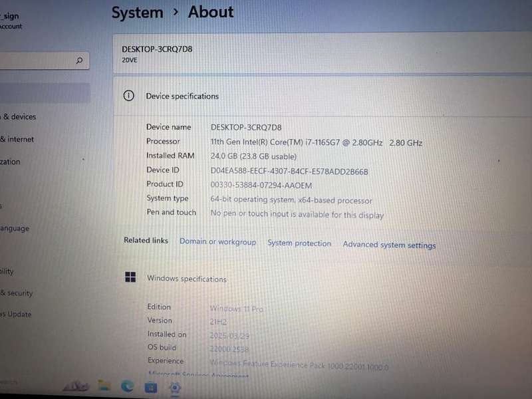Click the Windows logo beside Windows specifications

click(x=130, y=277)
